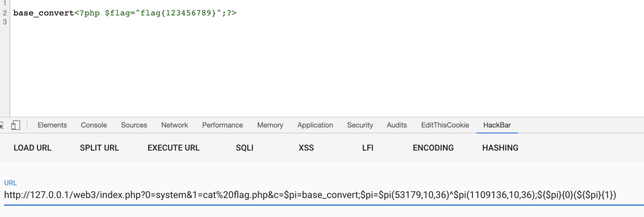Run the request with EXECUTE URL
The image size is (644, 217).
(173, 148)
